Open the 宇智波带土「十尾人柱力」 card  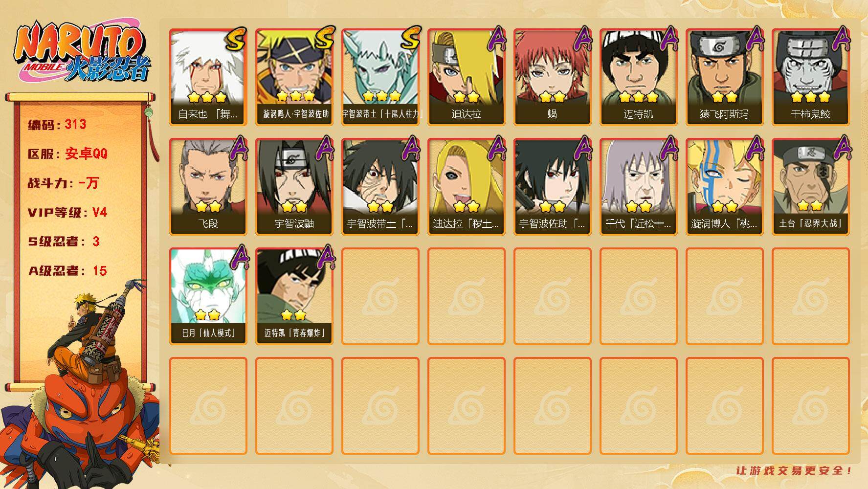pos(380,77)
